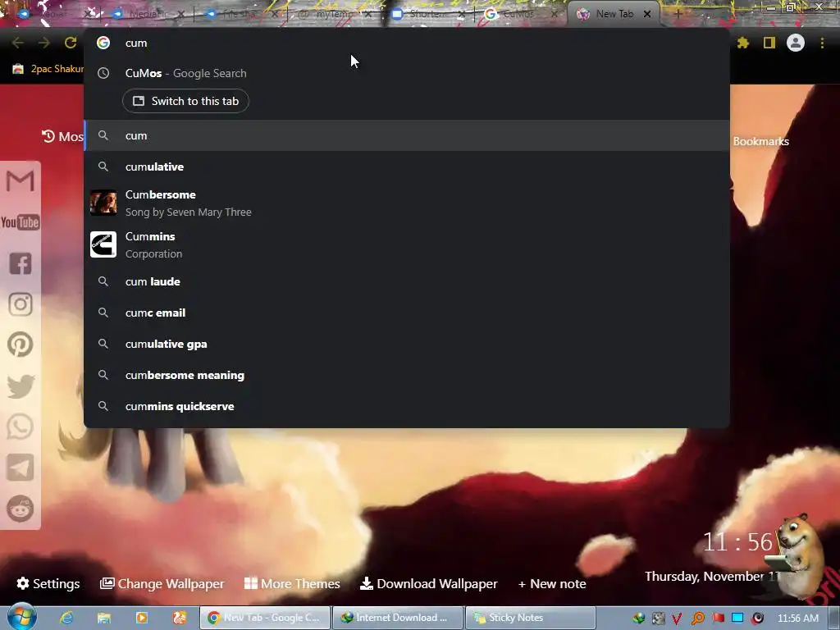Open Instagram from the sidebar

pyautogui.click(x=21, y=304)
